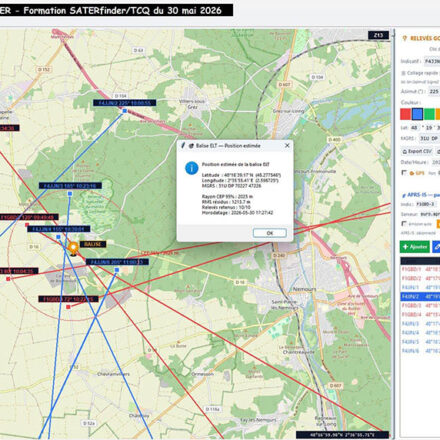Image resolution: width=440 pixels, height=440 pixels.
Task: Select the F1GBD/1 row in list
Action: (x=420, y=269)
